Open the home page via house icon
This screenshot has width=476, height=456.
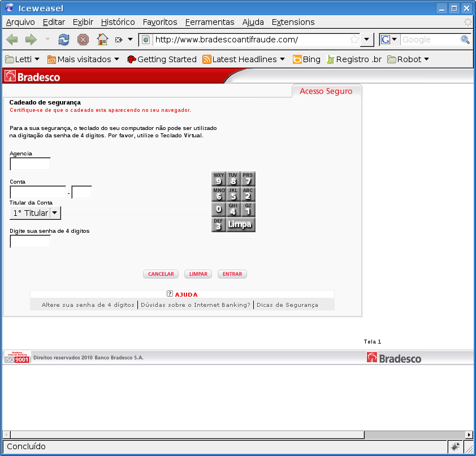pos(103,40)
